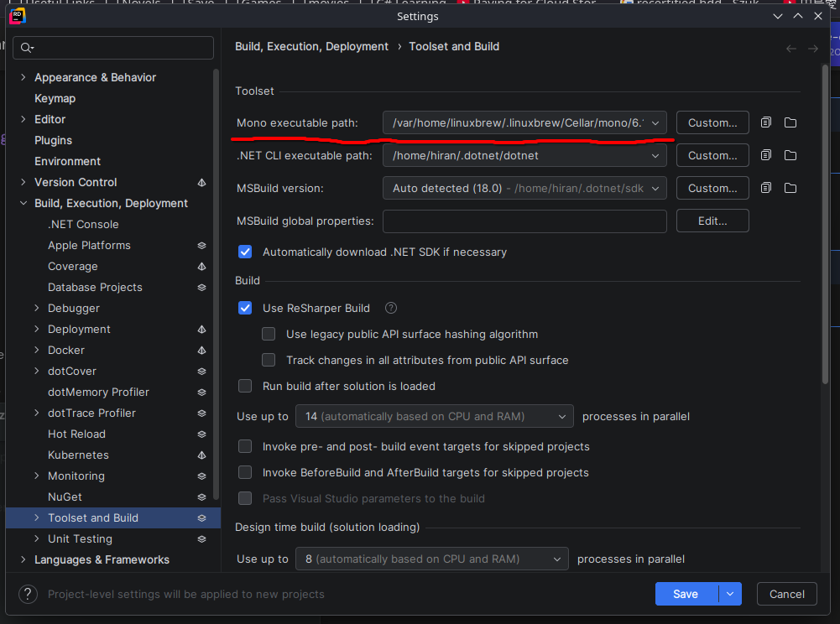
Task: Click the settings tree vertical scrollbar
Action: click(216, 285)
